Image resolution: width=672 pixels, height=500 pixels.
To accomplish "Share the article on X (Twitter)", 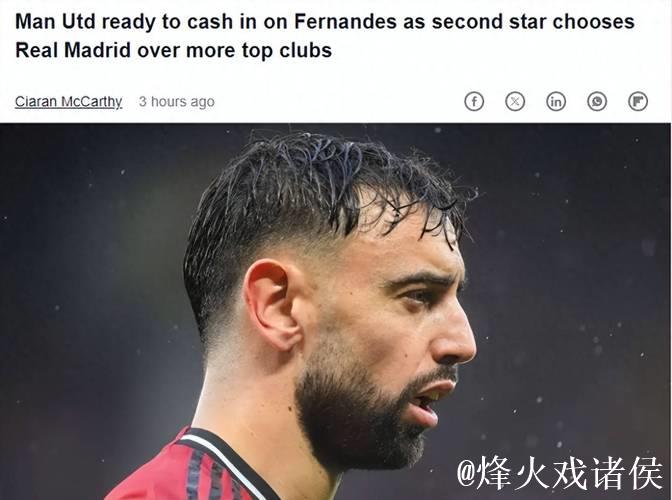I will [x=515, y=102].
